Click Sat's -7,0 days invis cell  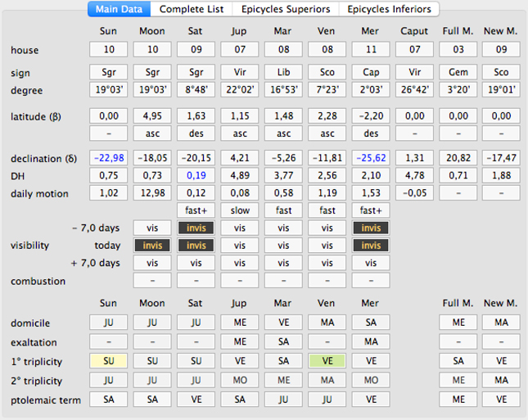(x=196, y=228)
